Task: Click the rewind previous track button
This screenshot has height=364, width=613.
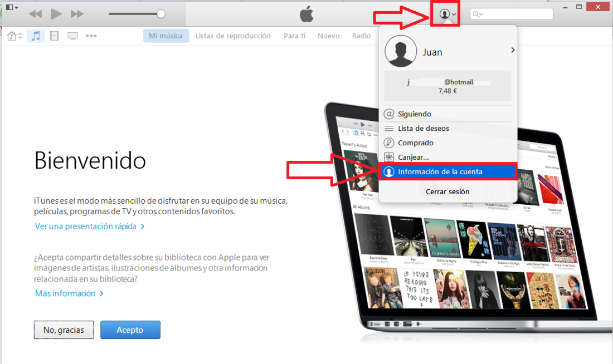Action: pyautogui.click(x=35, y=14)
